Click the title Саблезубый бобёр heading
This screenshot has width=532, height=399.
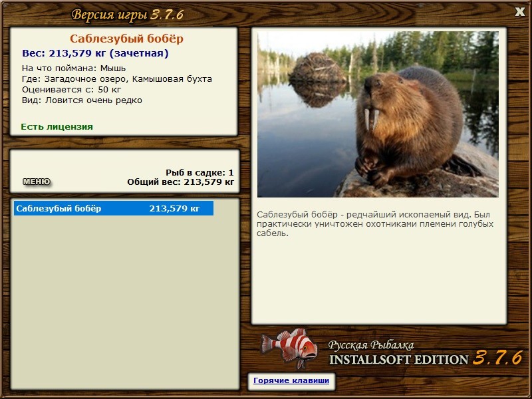pos(126,39)
